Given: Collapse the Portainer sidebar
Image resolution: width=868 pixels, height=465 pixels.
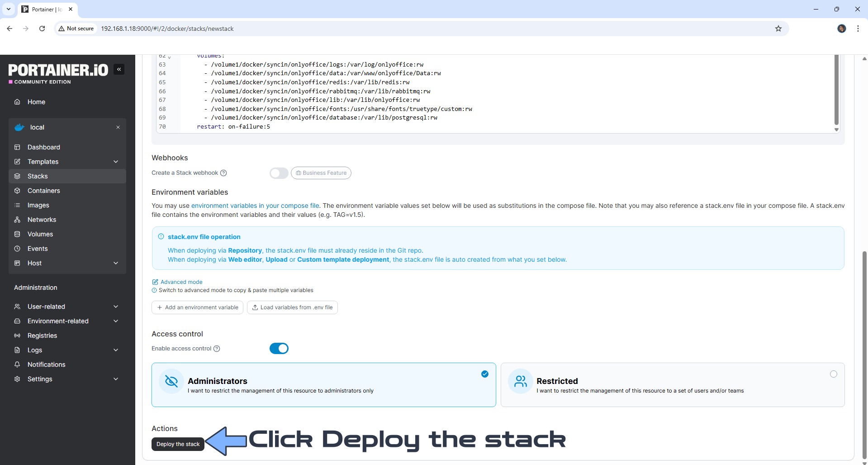Looking at the screenshot, I should coord(119,69).
